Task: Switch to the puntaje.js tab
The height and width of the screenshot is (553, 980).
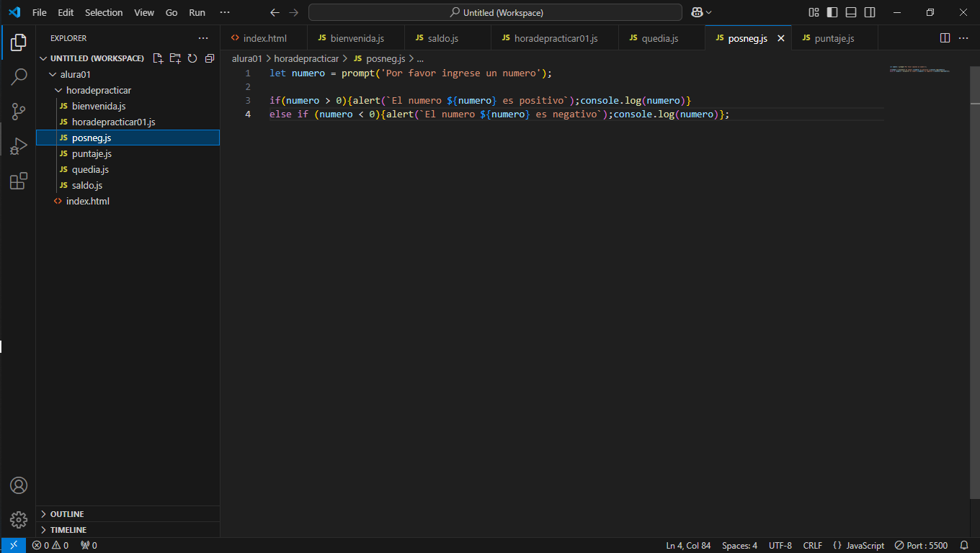Action: (834, 38)
